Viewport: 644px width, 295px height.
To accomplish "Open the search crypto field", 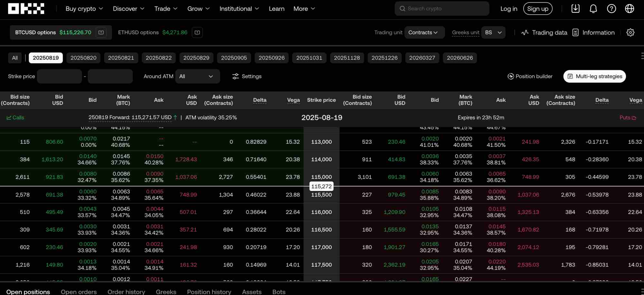I will [x=442, y=9].
